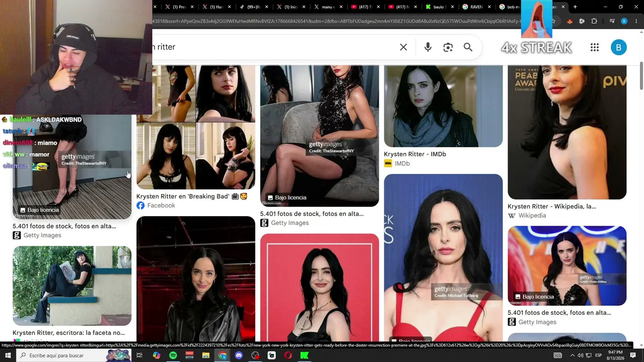Open Chrome's three-dot menu
The image size is (644, 362).
pyautogui.click(x=635, y=21)
